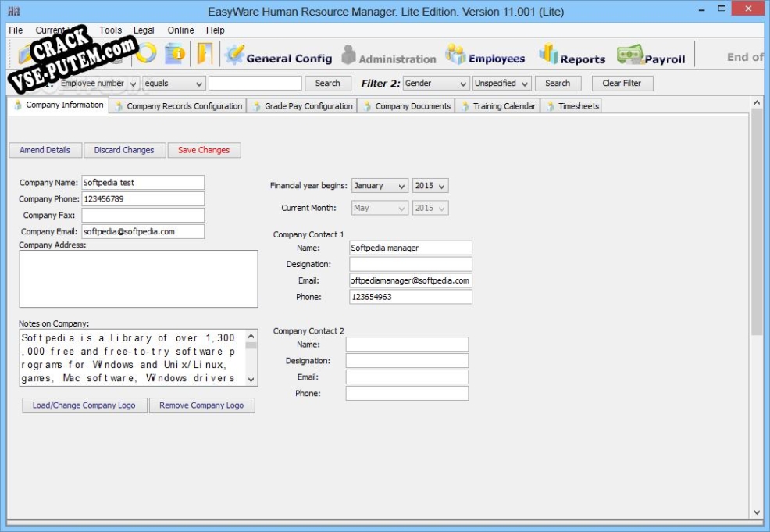Click Company Contact 2 Designation field
This screenshot has width=770, height=532.
[x=407, y=361]
